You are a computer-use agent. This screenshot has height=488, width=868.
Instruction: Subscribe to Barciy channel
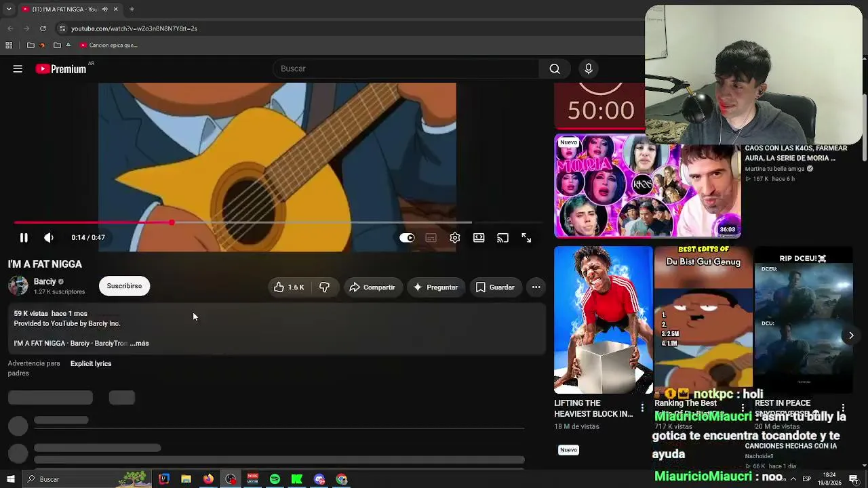124,286
